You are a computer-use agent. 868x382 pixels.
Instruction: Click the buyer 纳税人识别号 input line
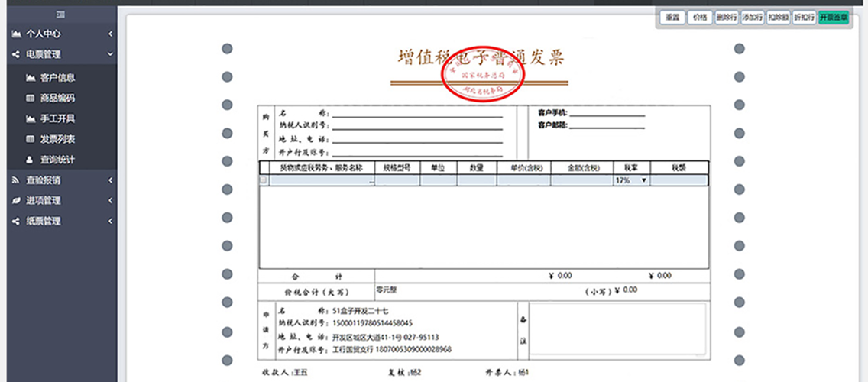[417, 125]
